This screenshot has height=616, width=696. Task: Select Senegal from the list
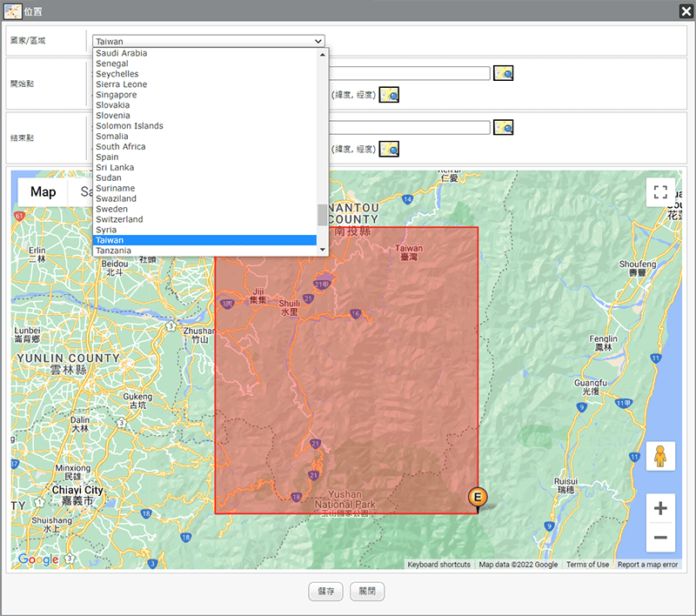coord(205,64)
